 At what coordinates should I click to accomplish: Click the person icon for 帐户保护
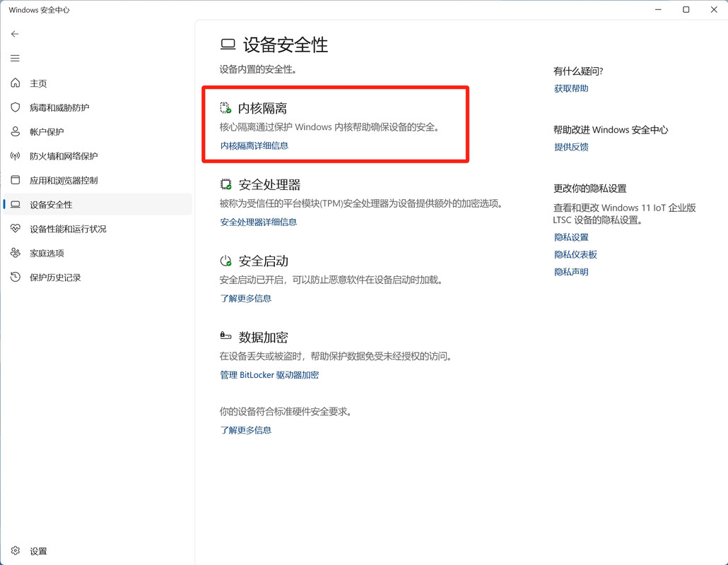(16, 131)
